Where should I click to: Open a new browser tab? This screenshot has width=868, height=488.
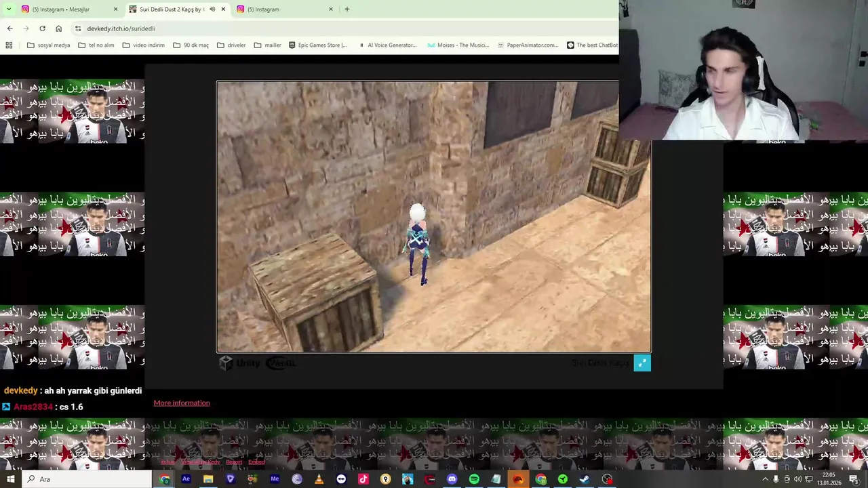[347, 9]
